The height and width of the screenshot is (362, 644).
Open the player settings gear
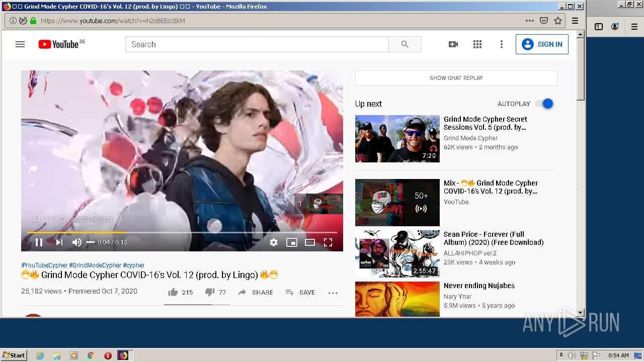point(274,242)
